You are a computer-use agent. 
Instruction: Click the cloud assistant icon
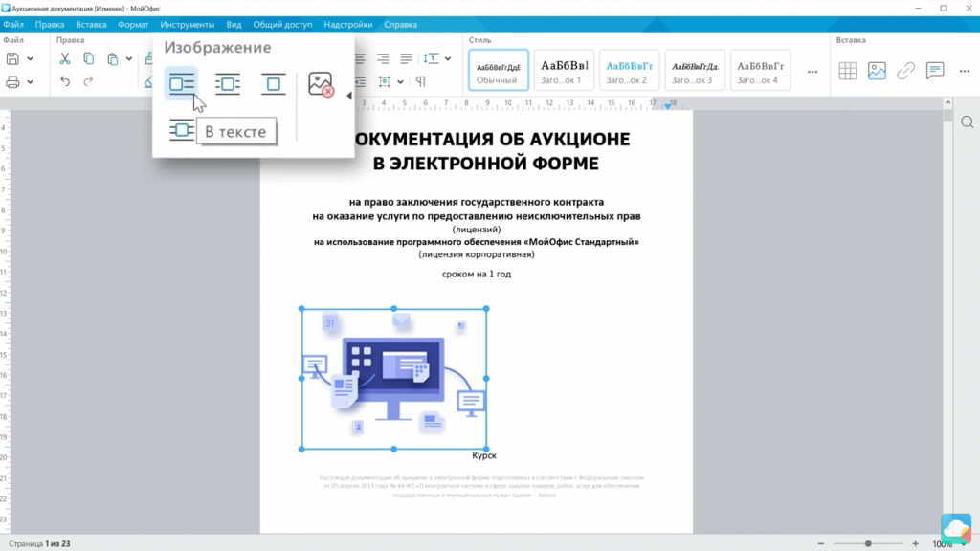(x=956, y=528)
